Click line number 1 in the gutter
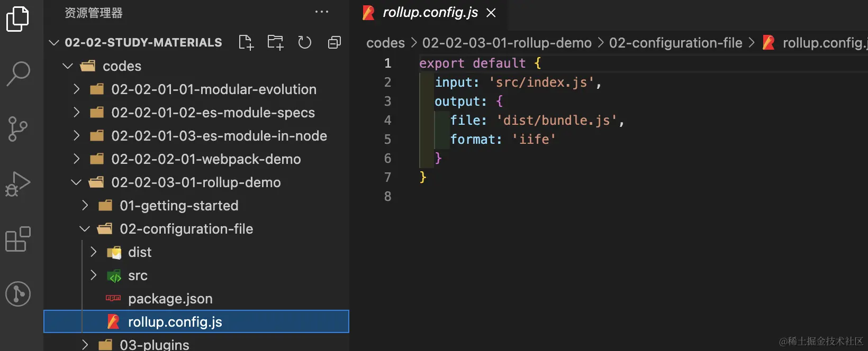Screen dimensions: 868x351 (x=387, y=63)
